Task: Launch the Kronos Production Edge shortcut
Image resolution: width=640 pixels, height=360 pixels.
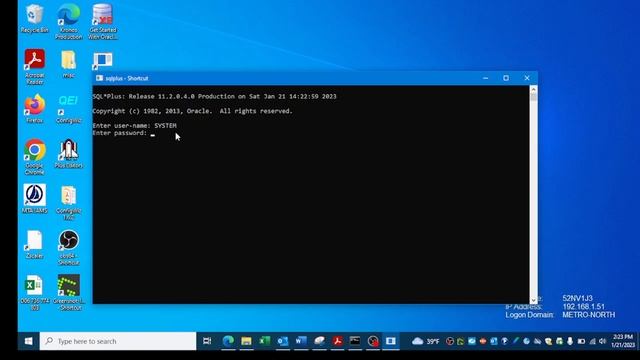Action: click(69, 21)
